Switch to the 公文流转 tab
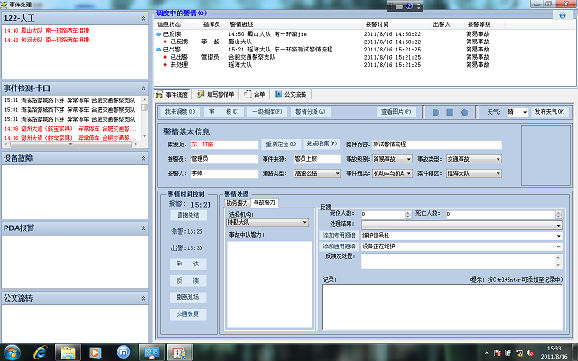Viewport: 578px width, 361px height. tap(291, 95)
